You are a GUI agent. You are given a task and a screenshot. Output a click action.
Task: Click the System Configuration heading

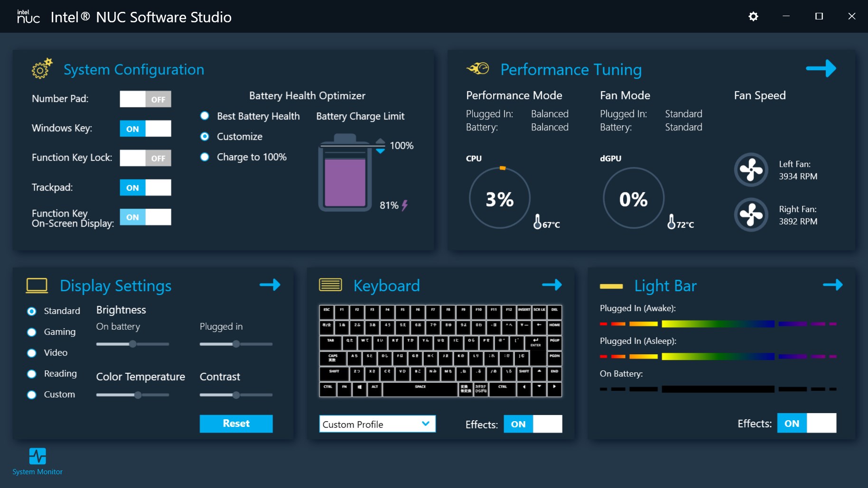[x=134, y=70]
